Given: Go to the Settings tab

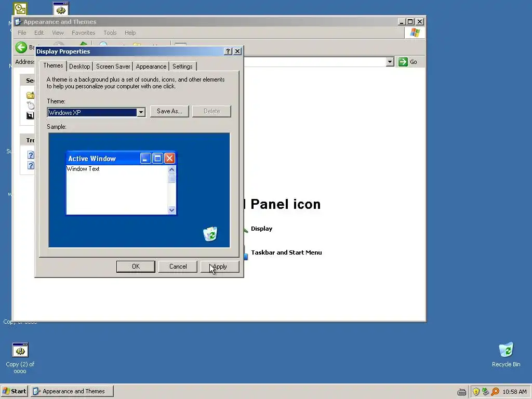Looking at the screenshot, I should (x=182, y=66).
